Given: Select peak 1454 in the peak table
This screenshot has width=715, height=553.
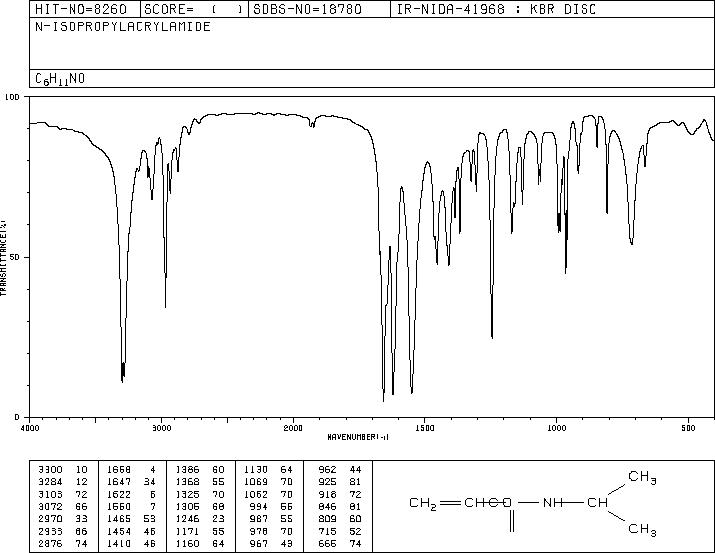Looking at the screenshot, I should click(119, 531).
